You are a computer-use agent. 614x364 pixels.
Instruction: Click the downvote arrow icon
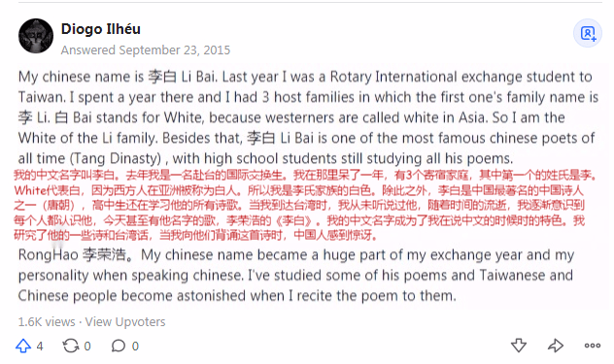(519, 346)
